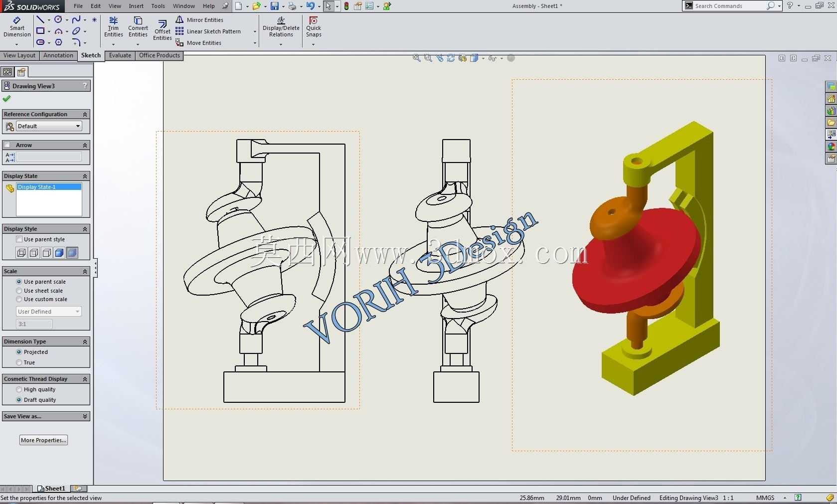
Task: Select the Polygon sketch tool
Action: point(58,42)
